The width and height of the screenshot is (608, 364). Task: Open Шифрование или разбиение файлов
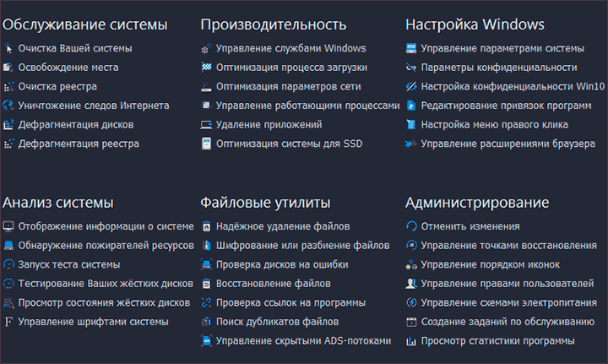pos(303,246)
